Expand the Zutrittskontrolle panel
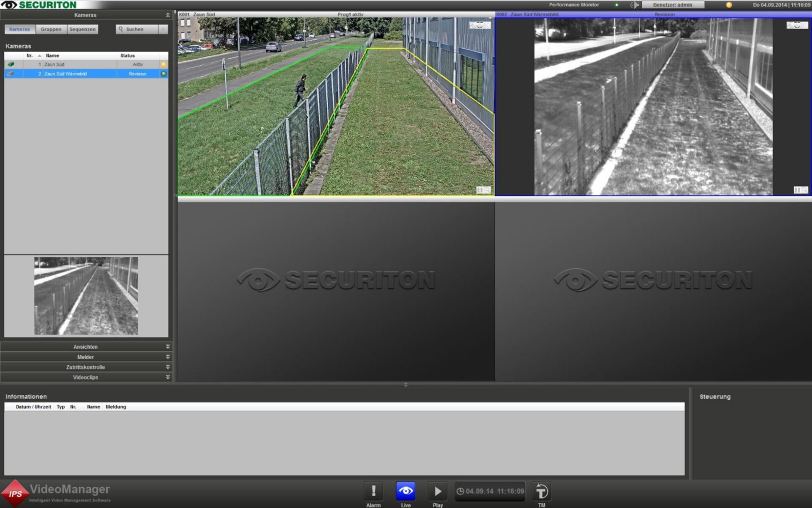The image size is (812, 508). coord(86,367)
